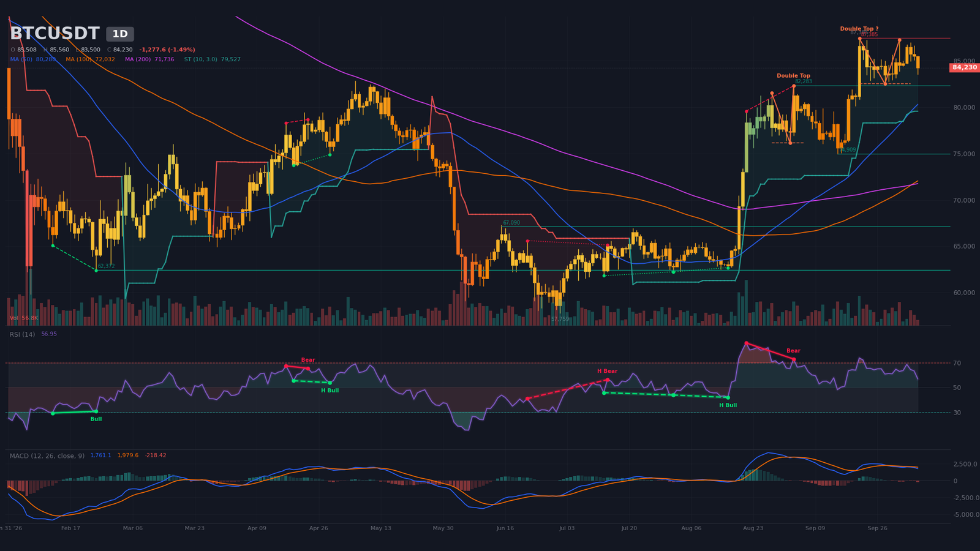This screenshot has width=980, height=551.
Task: Click the RSI 30 oversold axis label
Action: pyautogui.click(x=957, y=413)
